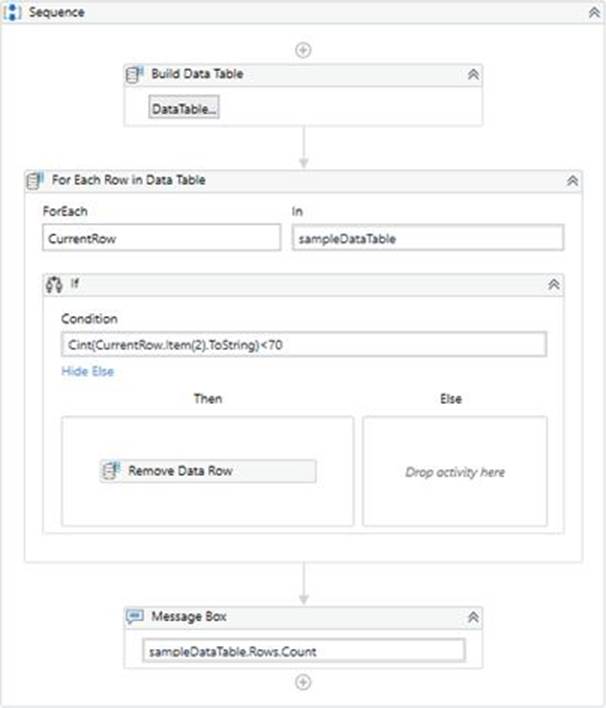
Task: Collapse the Message Box activity
Action: pos(472,616)
